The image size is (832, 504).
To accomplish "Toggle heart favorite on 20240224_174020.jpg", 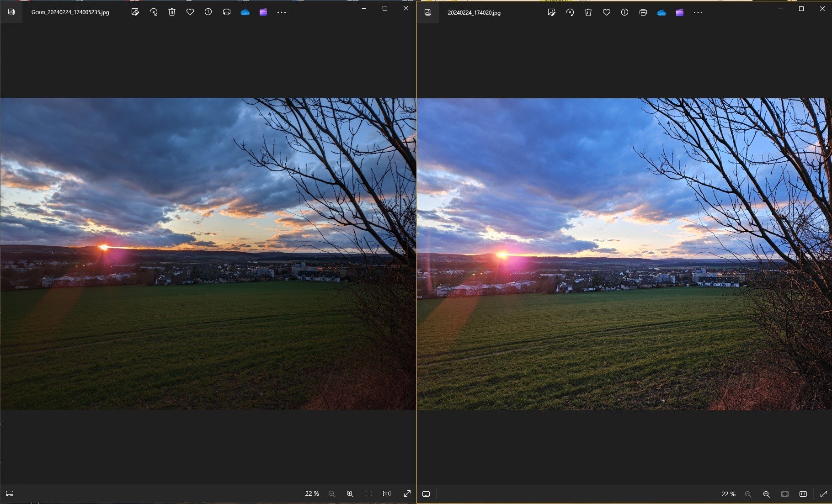I will (607, 13).
